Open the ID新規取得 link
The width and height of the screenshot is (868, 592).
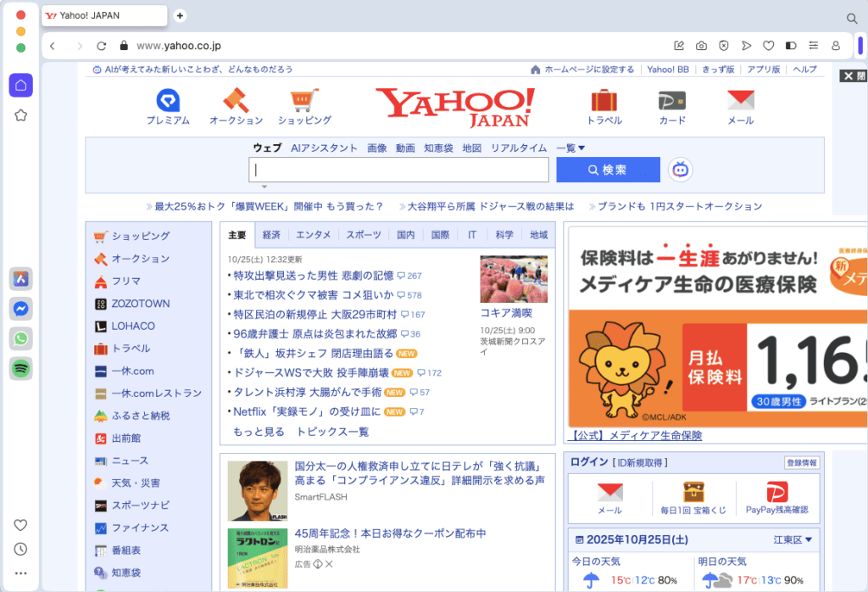tap(640, 462)
